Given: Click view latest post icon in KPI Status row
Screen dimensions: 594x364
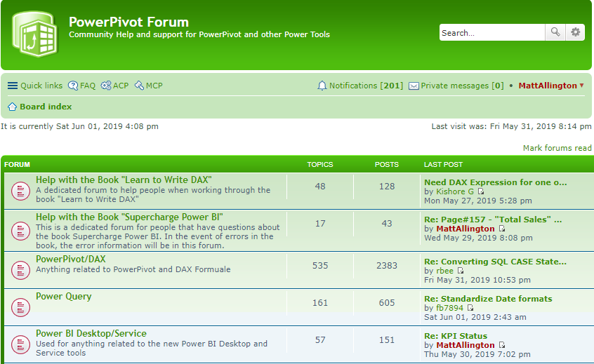Looking at the screenshot, I should (502, 345).
